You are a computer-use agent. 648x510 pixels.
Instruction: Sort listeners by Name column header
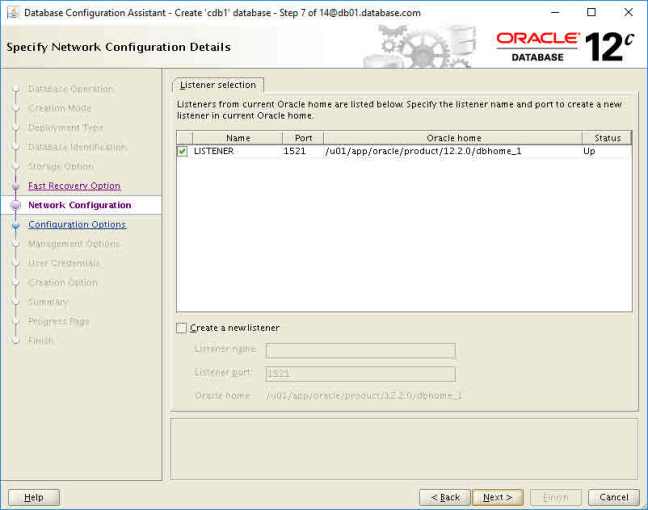238,138
